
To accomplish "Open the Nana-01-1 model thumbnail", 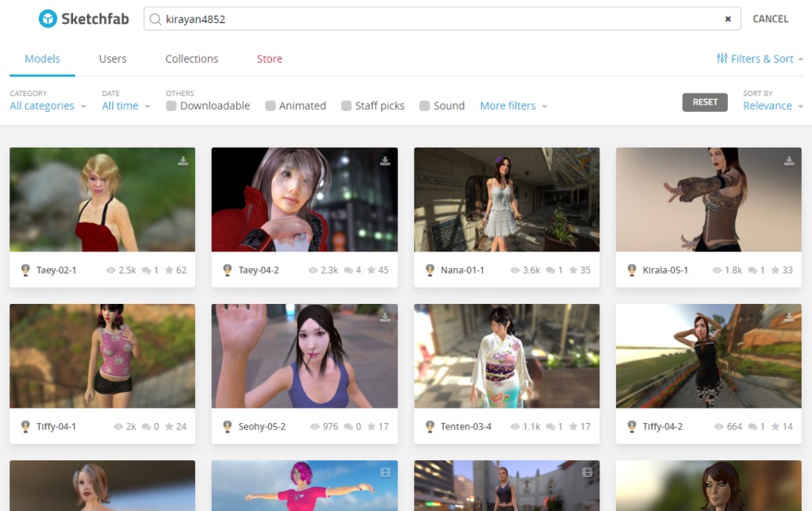I will coord(507,199).
